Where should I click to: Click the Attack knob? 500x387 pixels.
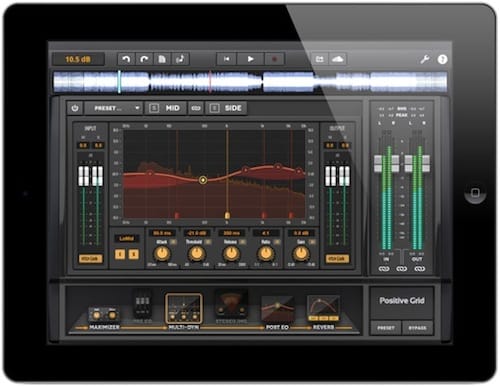[x=162, y=254]
